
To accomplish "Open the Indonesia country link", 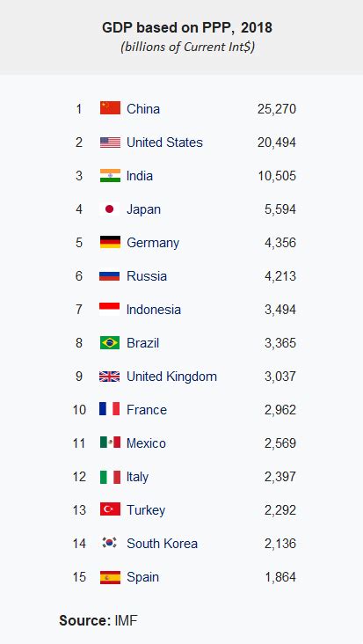I will click(x=154, y=310).
